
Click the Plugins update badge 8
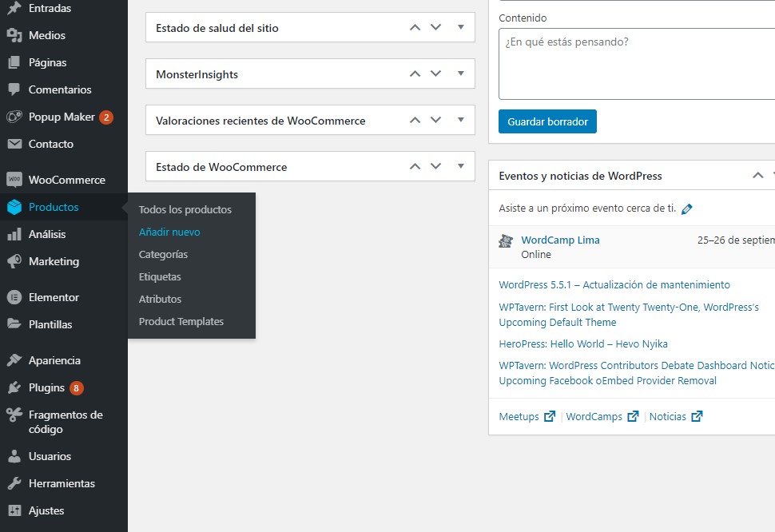(76, 387)
